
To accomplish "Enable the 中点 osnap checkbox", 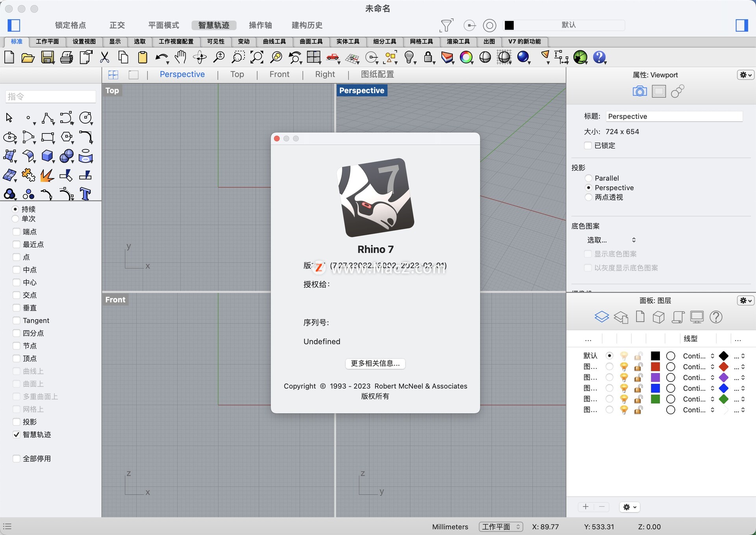I will [x=17, y=270].
